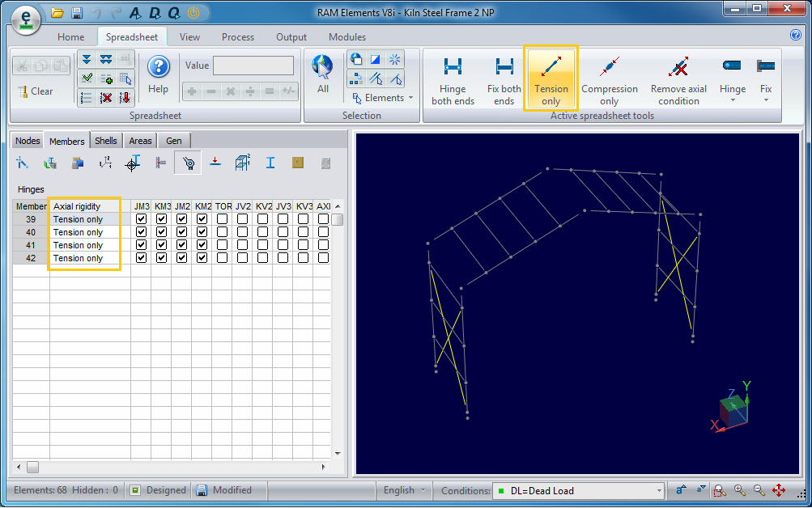Click the save floppy disk icon
The image size is (812, 508).
(77, 13)
